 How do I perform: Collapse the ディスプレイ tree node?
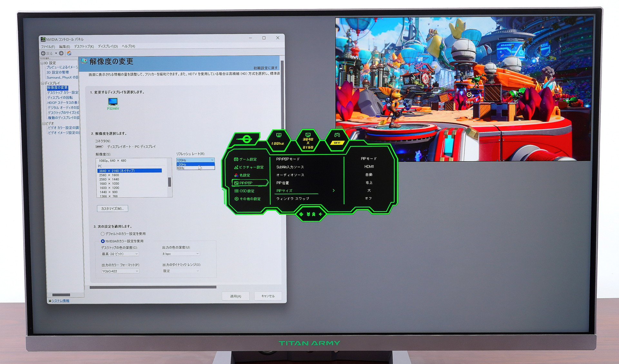43,83
